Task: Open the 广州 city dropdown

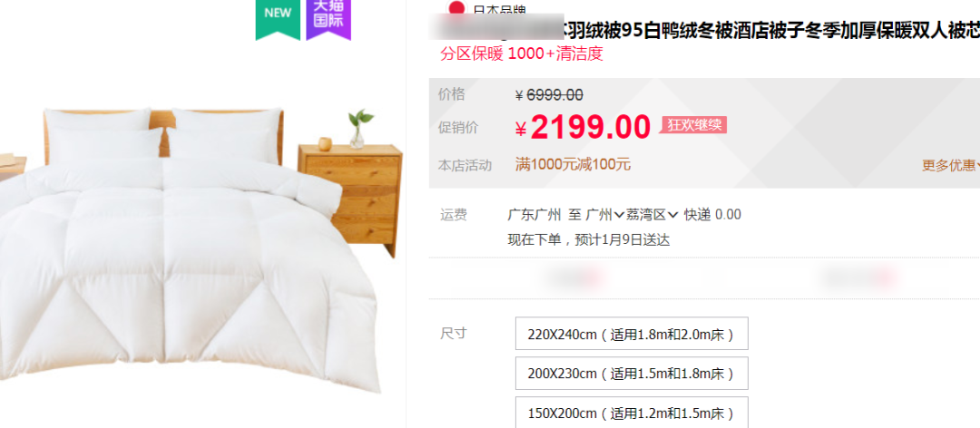Action: coord(605,216)
